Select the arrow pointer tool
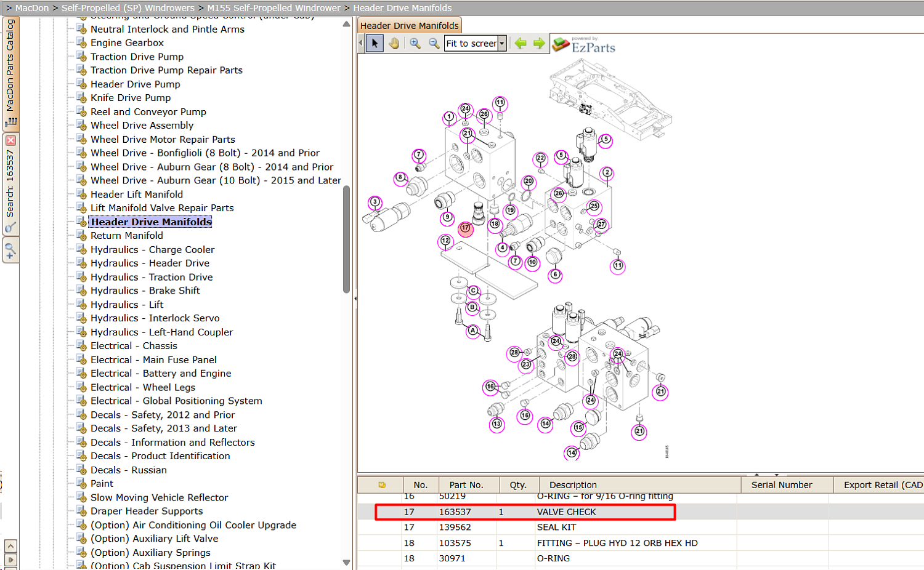This screenshot has width=924, height=570. [x=375, y=43]
